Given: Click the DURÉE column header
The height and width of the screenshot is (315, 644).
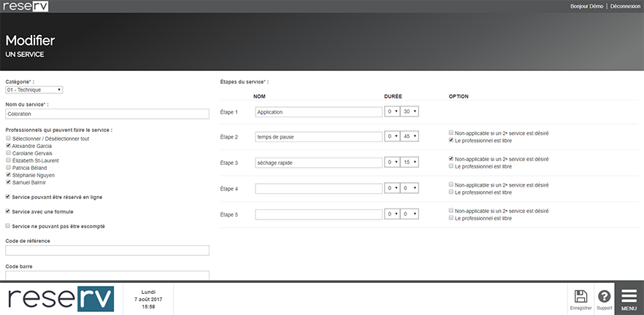Looking at the screenshot, I should tap(393, 96).
